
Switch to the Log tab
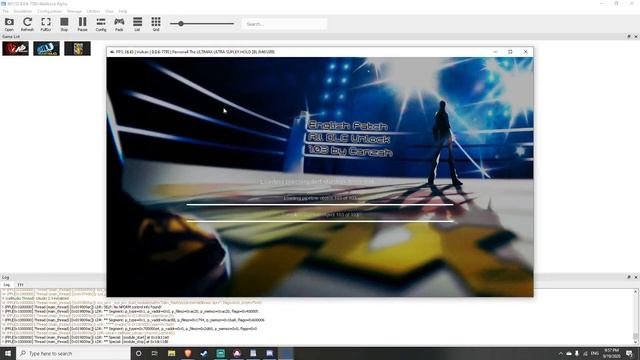tap(7, 284)
